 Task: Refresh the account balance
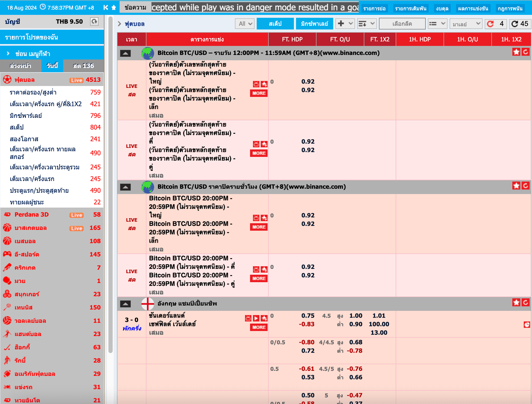(94, 22)
